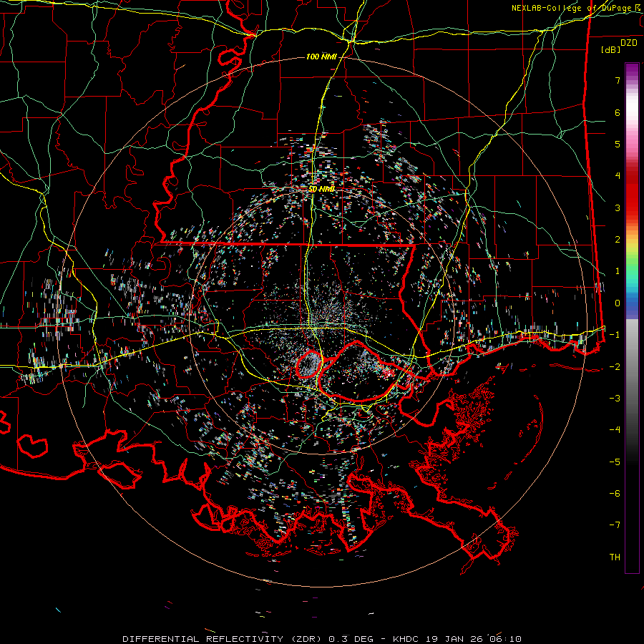This screenshot has width=644, height=644.
Task: Click the 5 value on color scale
Action: 618,144
